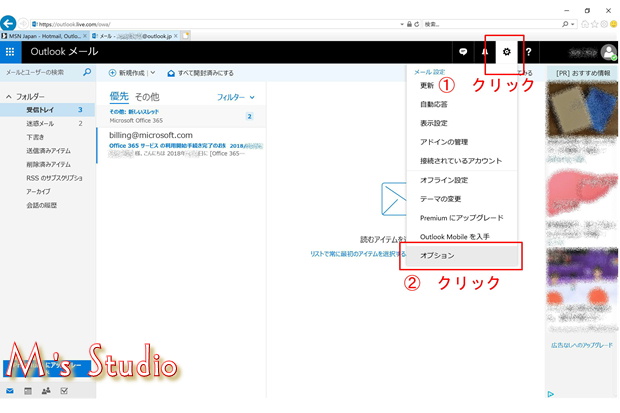
Task: Open 下書き folder
Action: [47, 137]
